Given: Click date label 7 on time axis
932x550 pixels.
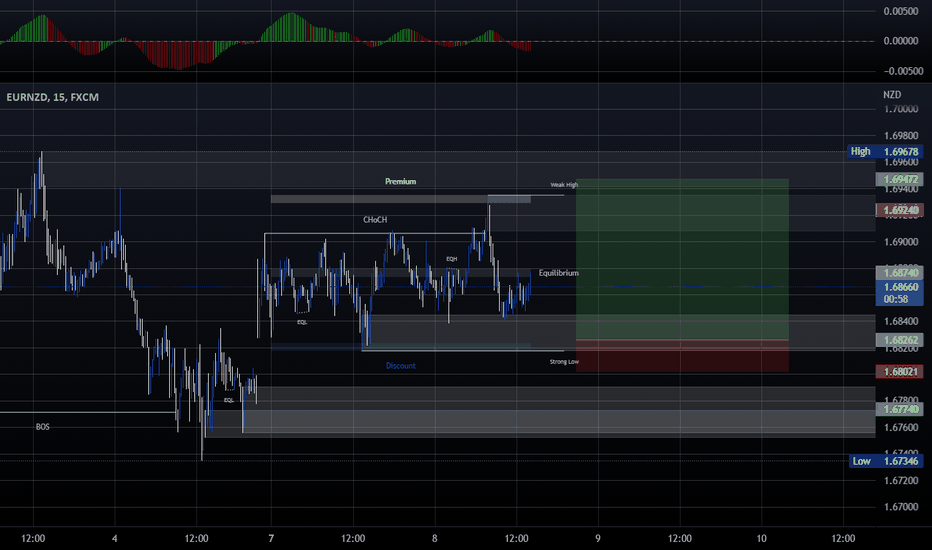Looking at the screenshot, I should coord(271,539).
